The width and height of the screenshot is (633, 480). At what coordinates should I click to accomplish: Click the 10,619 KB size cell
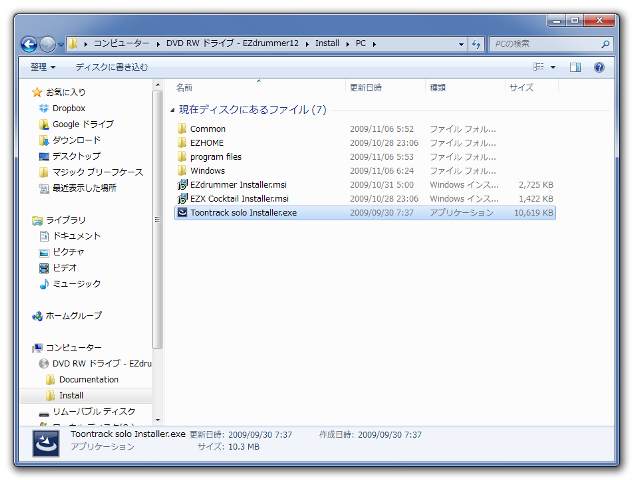point(533,213)
